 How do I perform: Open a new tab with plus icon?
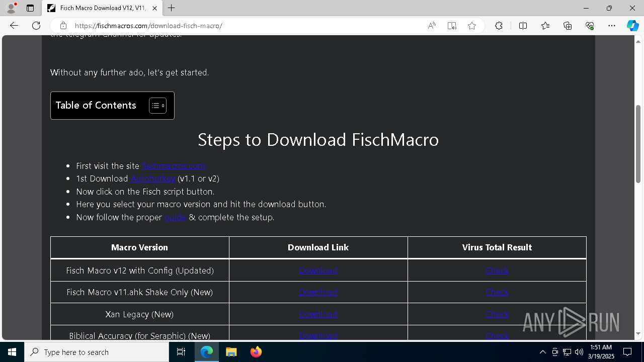click(x=172, y=8)
